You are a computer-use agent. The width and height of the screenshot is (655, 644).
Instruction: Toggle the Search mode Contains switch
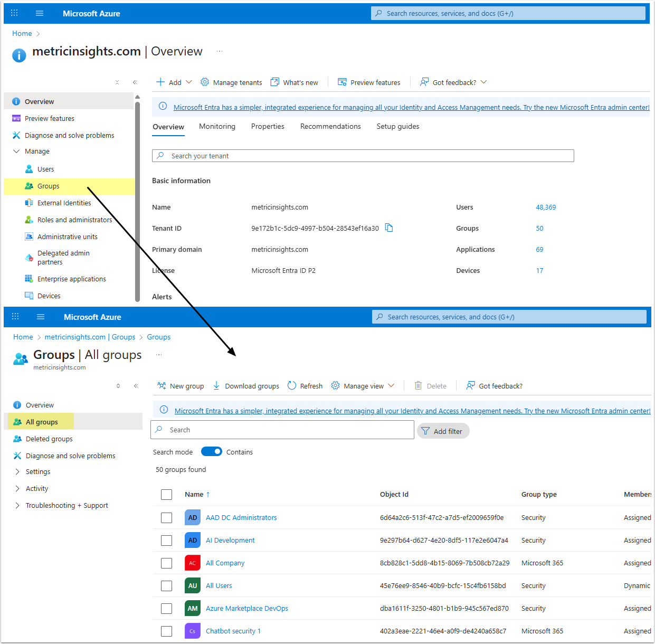click(x=212, y=452)
